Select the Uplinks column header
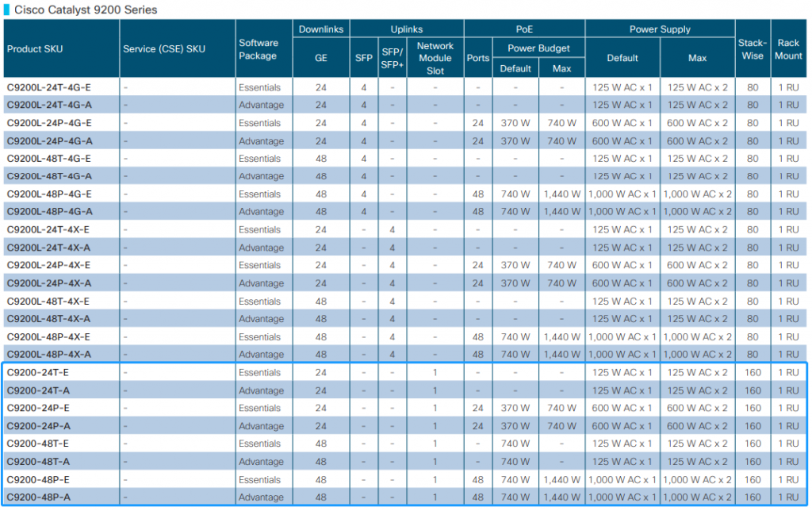 point(406,29)
